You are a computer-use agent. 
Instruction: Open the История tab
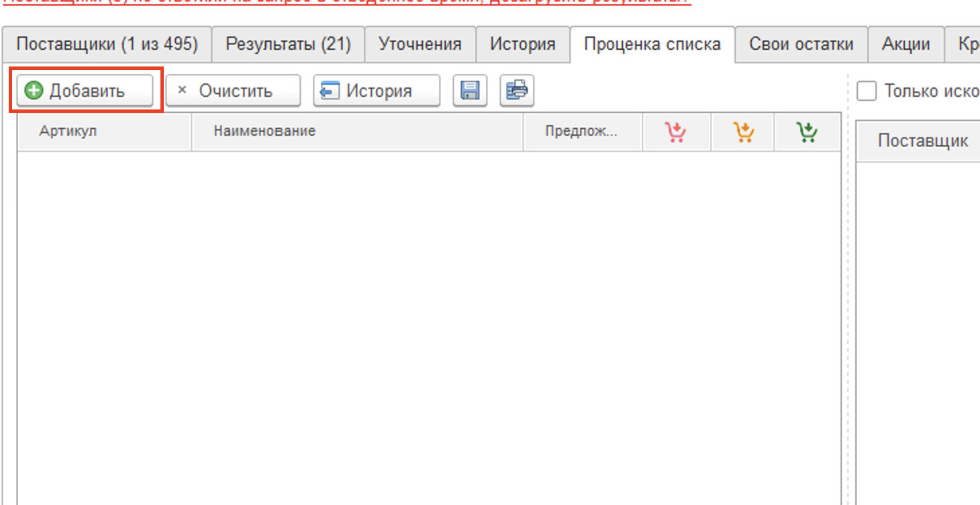click(x=523, y=45)
